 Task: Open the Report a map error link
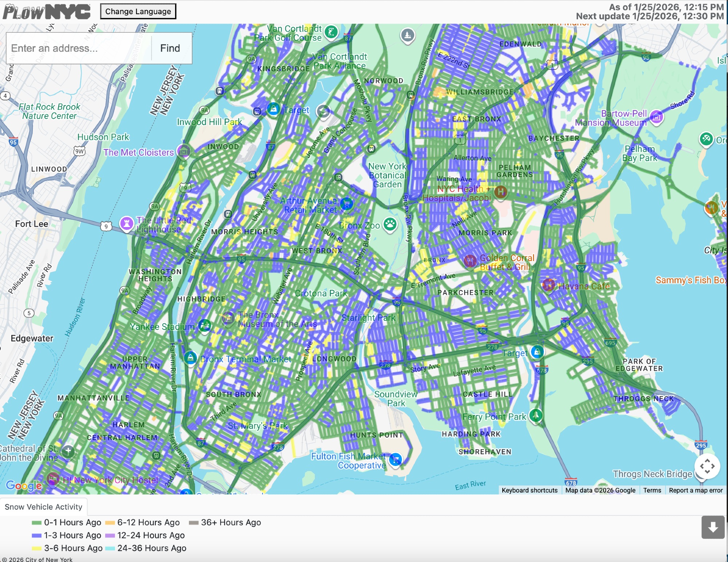(696, 490)
